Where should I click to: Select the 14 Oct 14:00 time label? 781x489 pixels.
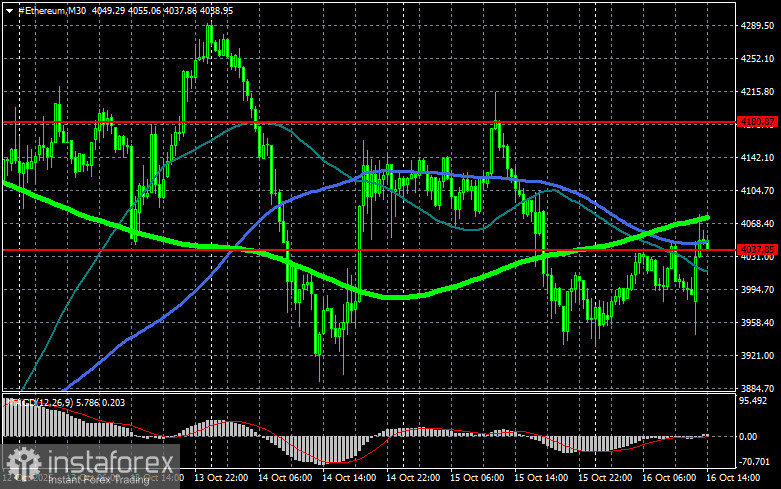349,478
